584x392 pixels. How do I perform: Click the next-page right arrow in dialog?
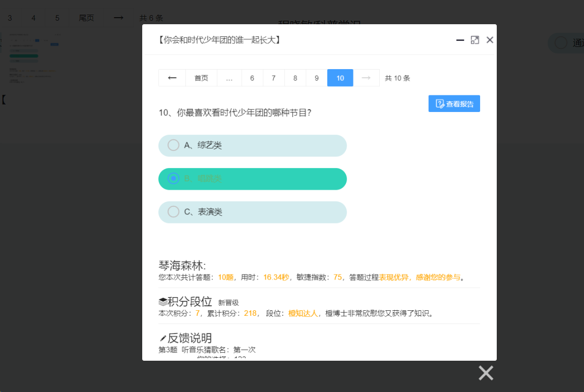click(x=366, y=78)
